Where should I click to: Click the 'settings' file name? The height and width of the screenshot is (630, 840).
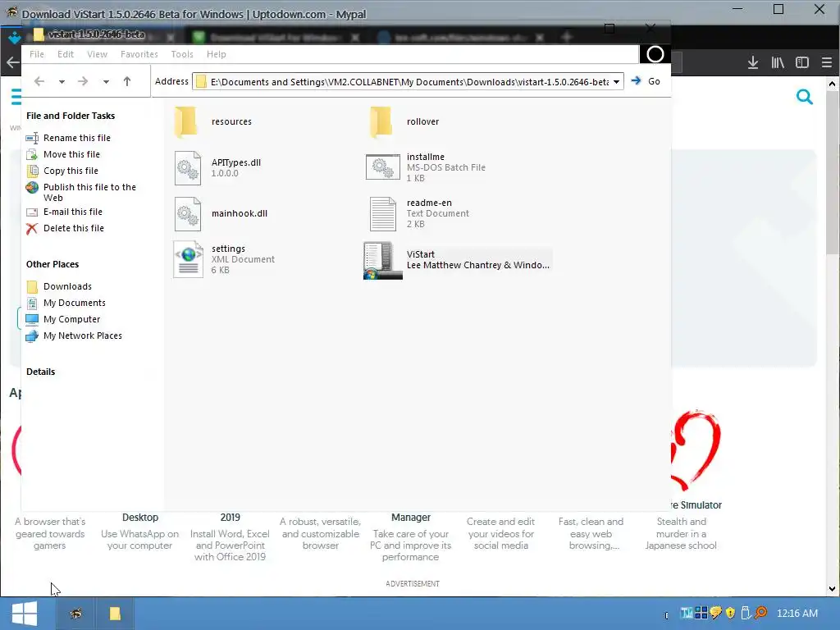click(228, 249)
